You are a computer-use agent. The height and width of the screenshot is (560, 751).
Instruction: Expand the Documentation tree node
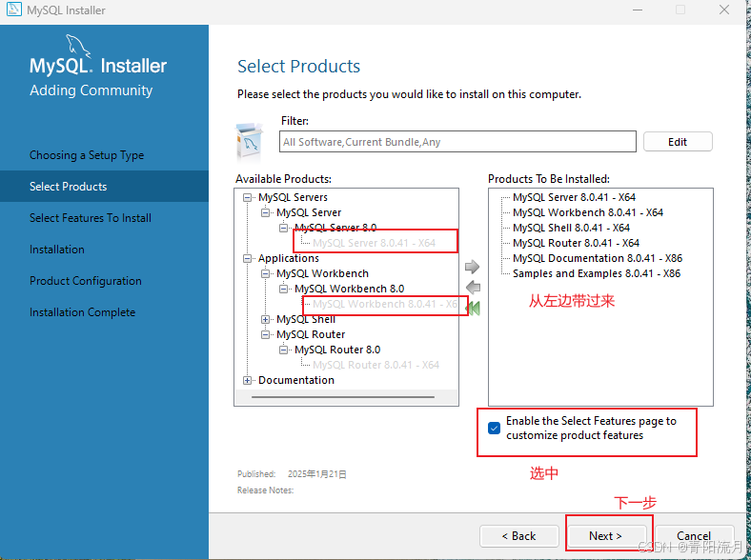[x=247, y=381]
